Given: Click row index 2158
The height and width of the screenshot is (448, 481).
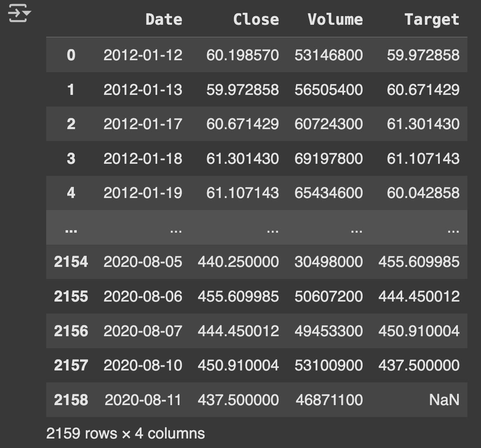Looking at the screenshot, I should pos(71,400).
